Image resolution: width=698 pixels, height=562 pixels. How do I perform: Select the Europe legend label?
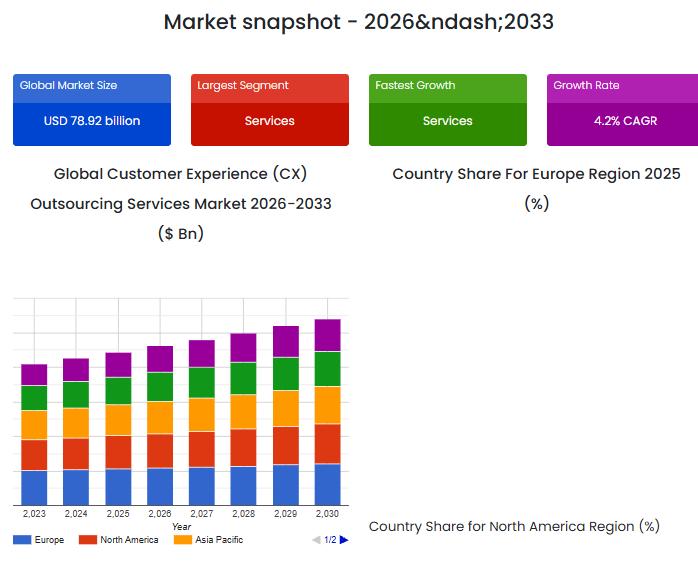point(49,540)
